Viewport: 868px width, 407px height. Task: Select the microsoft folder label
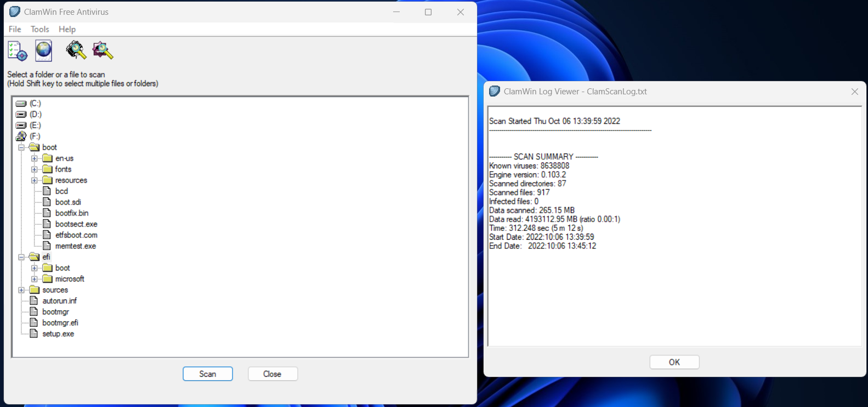[70, 279]
